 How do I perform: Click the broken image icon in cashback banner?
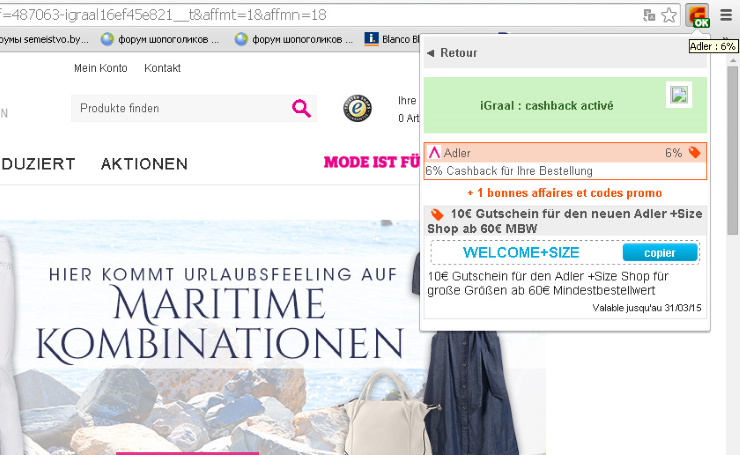point(679,95)
